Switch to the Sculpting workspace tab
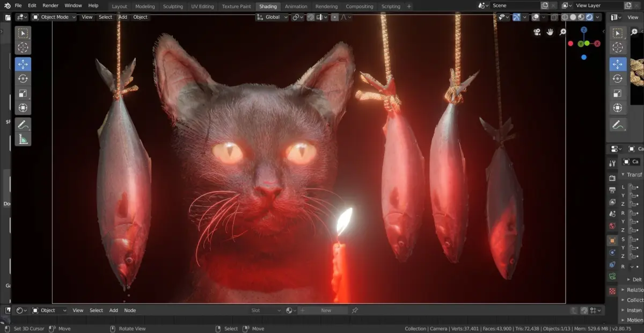Screen dimensions: 644x333 pyautogui.click(x=173, y=6)
